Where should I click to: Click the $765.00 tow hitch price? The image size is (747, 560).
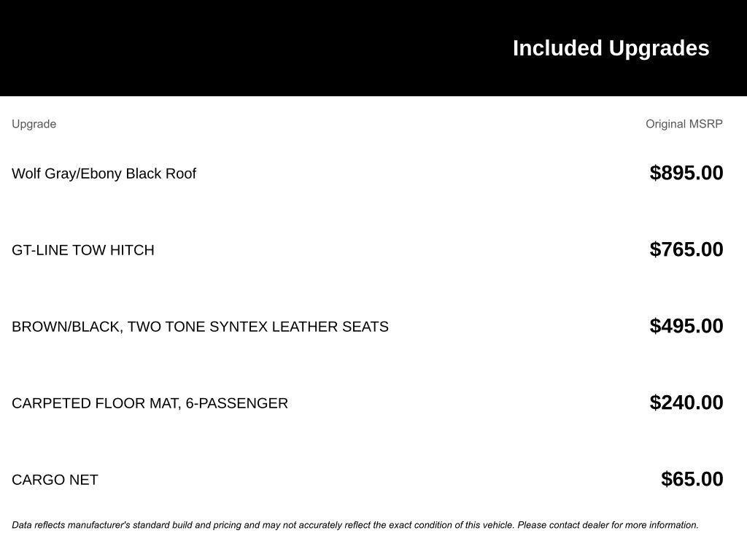pyautogui.click(x=686, y=249)
